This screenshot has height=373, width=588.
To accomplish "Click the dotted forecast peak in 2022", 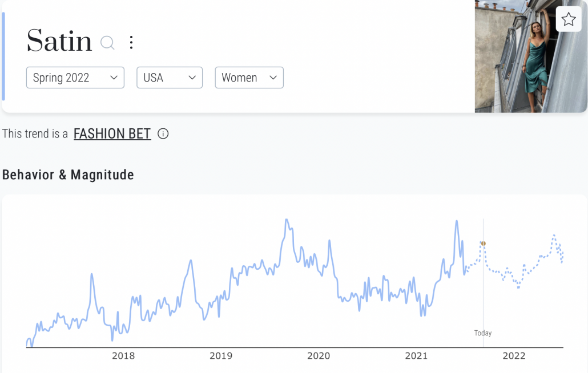I will coord(554,236).
